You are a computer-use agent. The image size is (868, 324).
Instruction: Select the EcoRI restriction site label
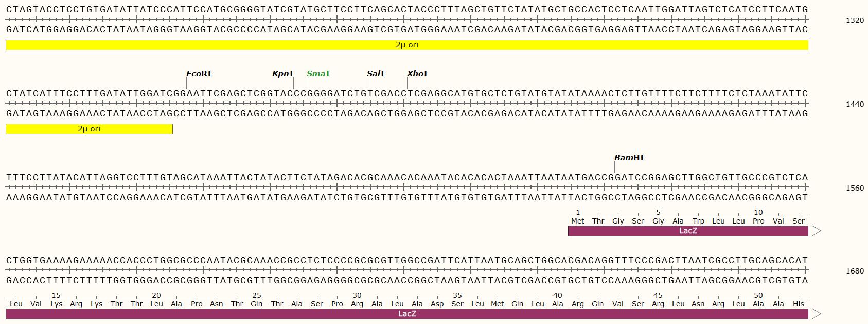pyautogui.click(x=199, y=74)
